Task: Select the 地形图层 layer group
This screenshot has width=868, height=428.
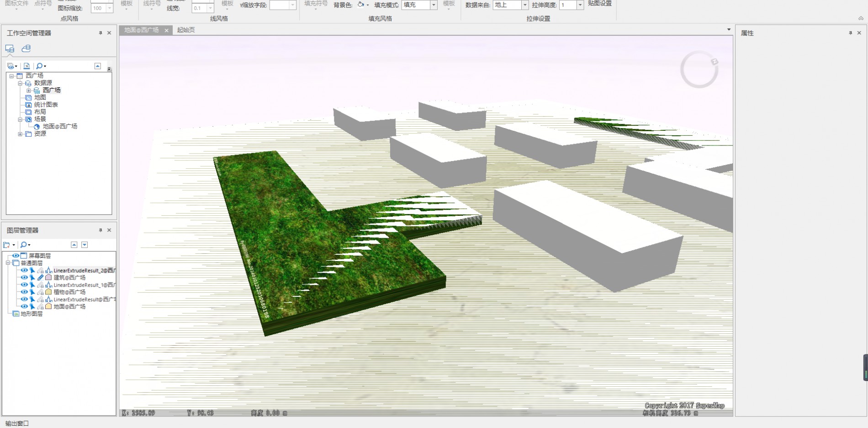Action: pos(32,314)
